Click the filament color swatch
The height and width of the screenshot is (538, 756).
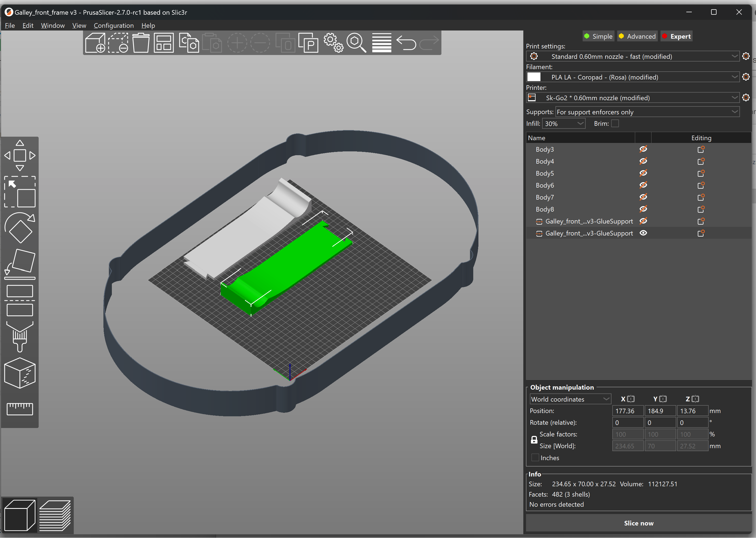(x=533, y=77)
